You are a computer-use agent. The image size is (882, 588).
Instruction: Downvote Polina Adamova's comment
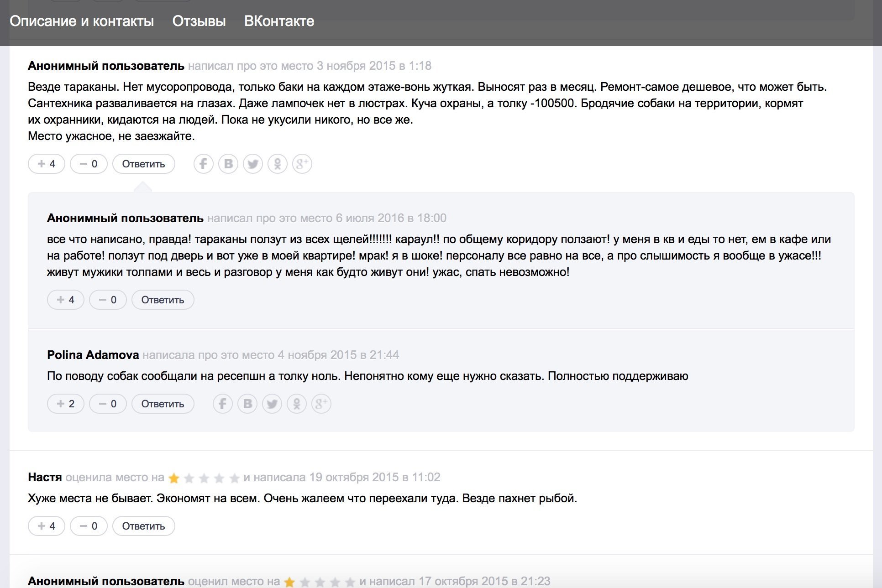[108, 404]
